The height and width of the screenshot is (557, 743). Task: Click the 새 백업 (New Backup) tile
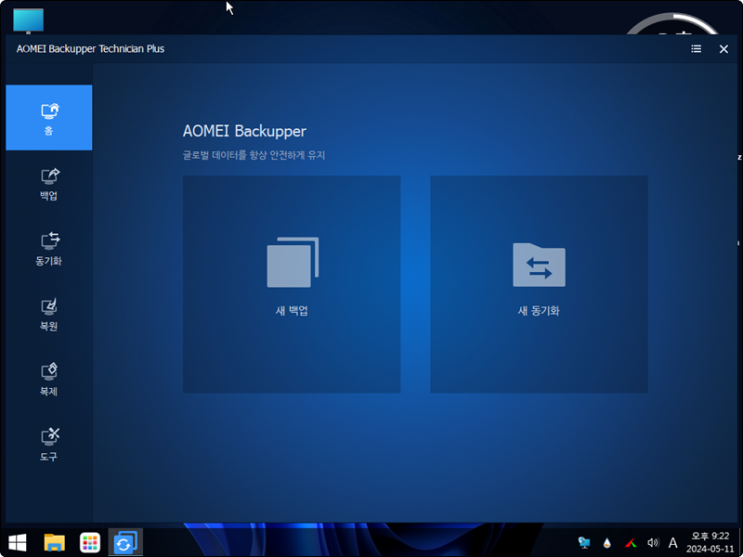[x=292, y=284]
